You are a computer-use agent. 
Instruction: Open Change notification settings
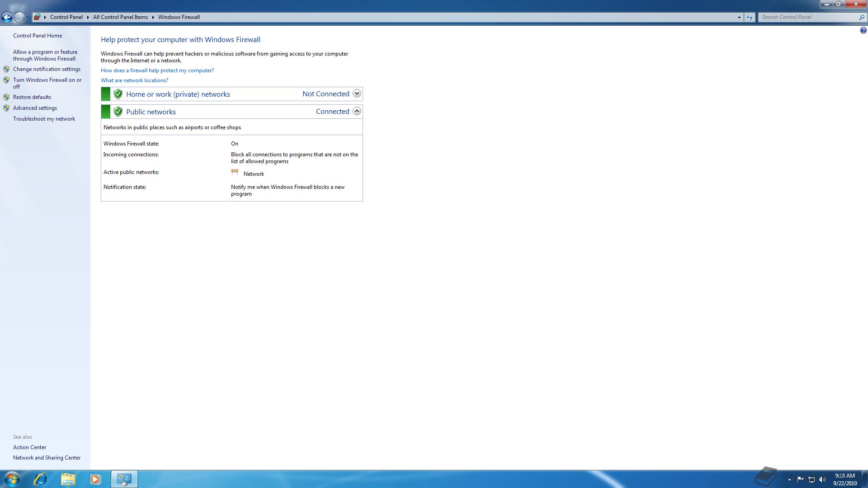click(x=47, y=69)
